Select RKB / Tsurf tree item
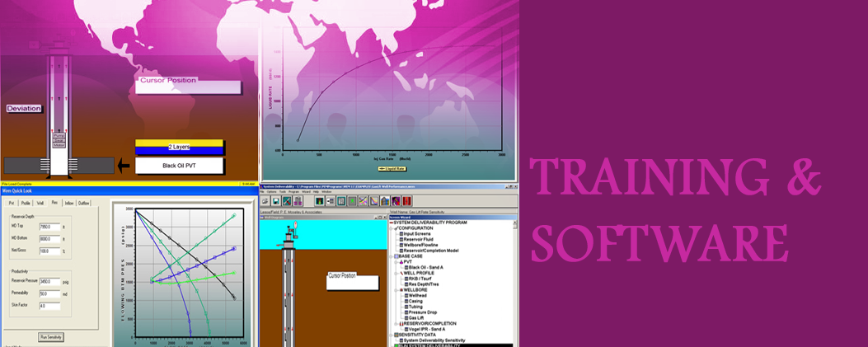This screenshot has height=347, width=868. pyautogui.click(x=420, y=279)
